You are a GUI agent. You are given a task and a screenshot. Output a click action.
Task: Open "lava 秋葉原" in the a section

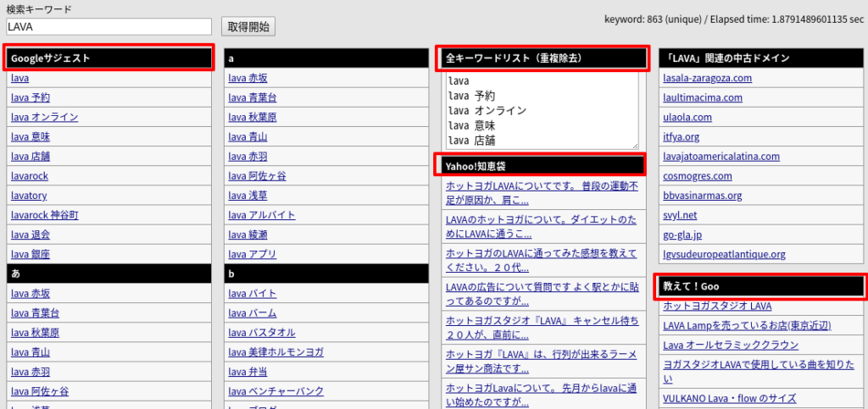point(253,117)
